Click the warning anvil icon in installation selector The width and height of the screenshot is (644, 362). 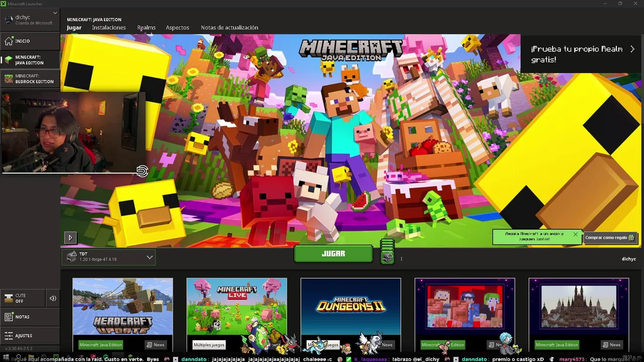pos(71,256)
